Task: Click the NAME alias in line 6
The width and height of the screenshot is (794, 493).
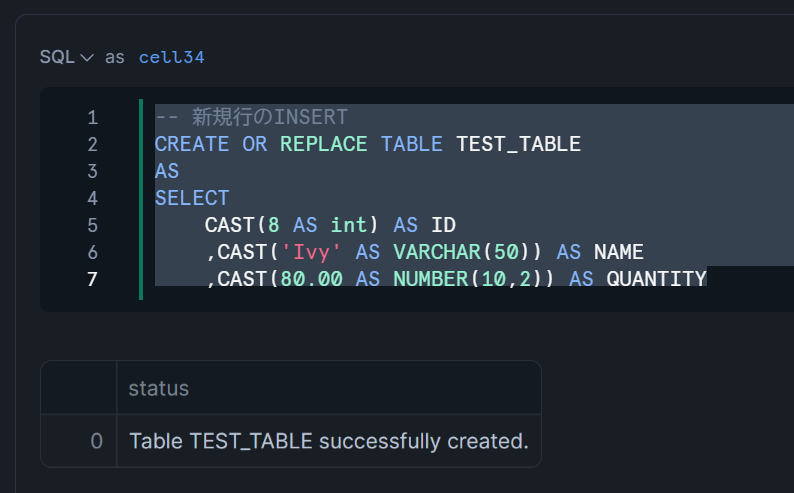Action: [x=619, y=252]
